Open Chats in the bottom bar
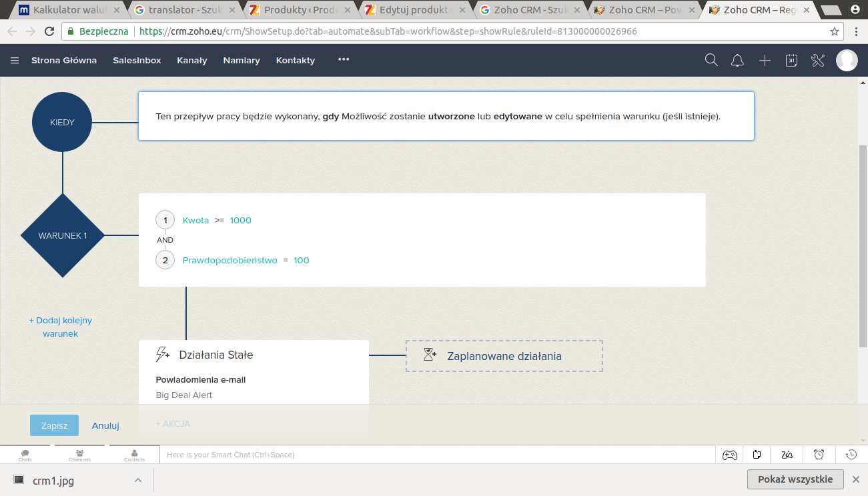Image resolution: width=868 pixels, height=496 pixels. tap(25, 455)
